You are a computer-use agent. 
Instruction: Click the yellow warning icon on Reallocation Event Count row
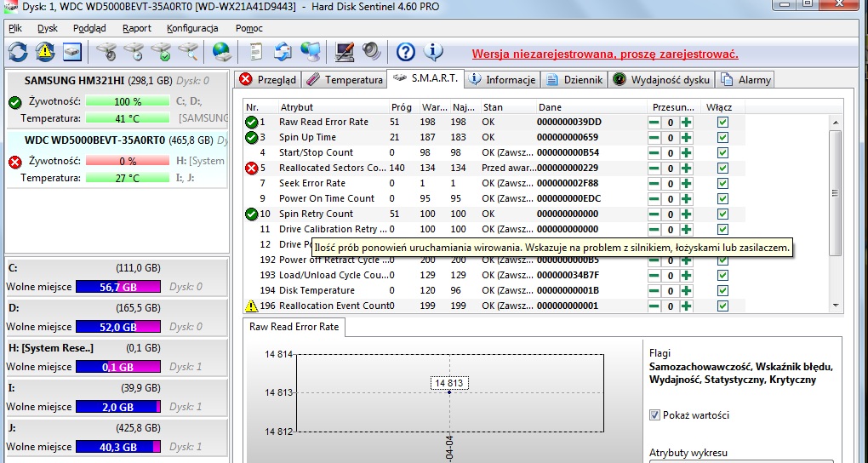(x=251, y=306)
